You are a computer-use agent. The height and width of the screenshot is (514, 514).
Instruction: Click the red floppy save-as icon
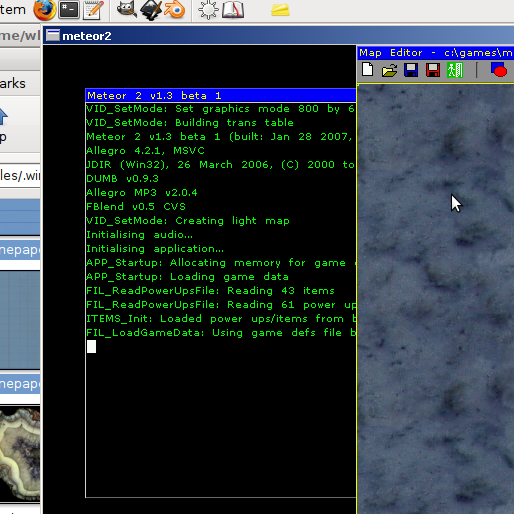click(433, 70)
